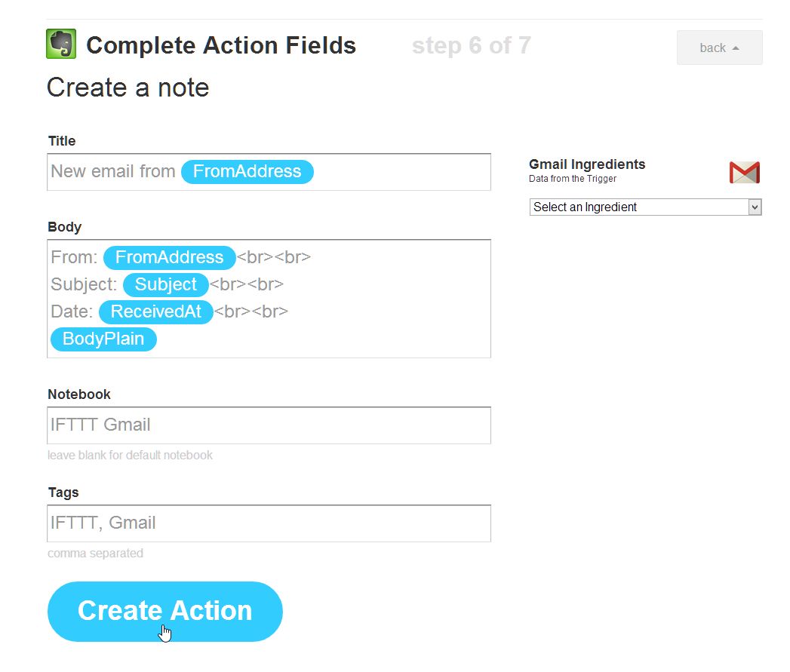
Task: Click the Evernote elephant icon
Action: click(x=61, y=44)
